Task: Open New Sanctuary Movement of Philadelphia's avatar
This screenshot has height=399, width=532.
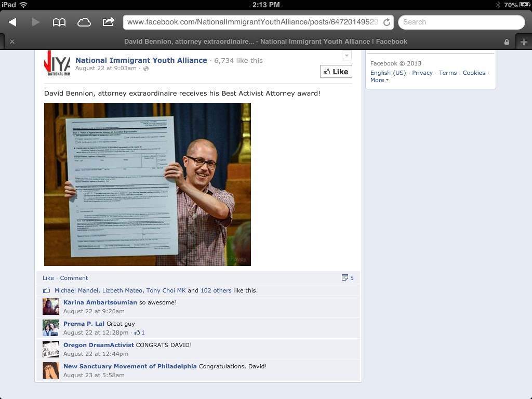Action: coord(51,370)
